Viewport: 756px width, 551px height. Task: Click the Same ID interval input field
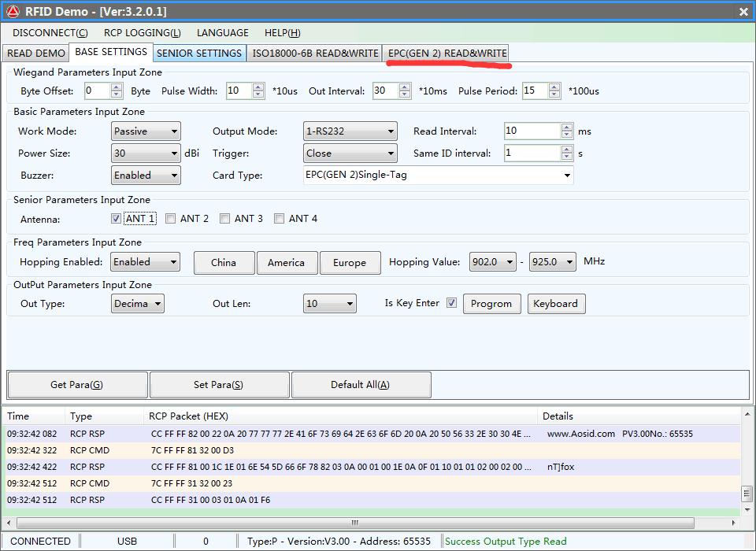(x=532, y=153)
